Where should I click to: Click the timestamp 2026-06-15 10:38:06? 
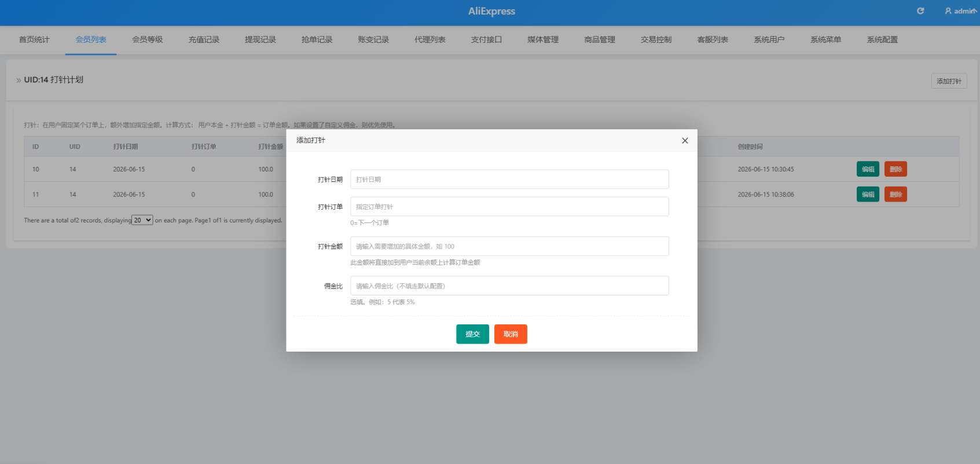pos(766,195)
